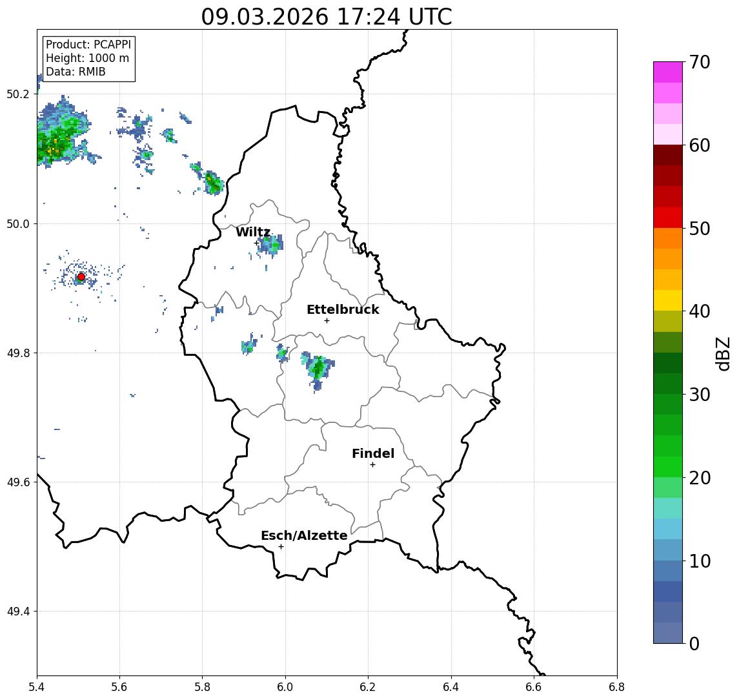
Task: Click 'Data: RMIB' in the info box
Action: [x=76, y=72]
